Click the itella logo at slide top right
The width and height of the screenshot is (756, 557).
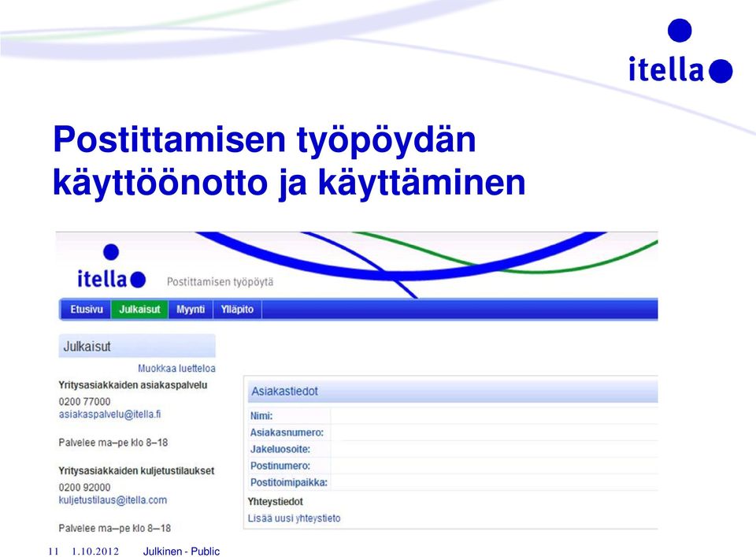[x=680, y=51]
